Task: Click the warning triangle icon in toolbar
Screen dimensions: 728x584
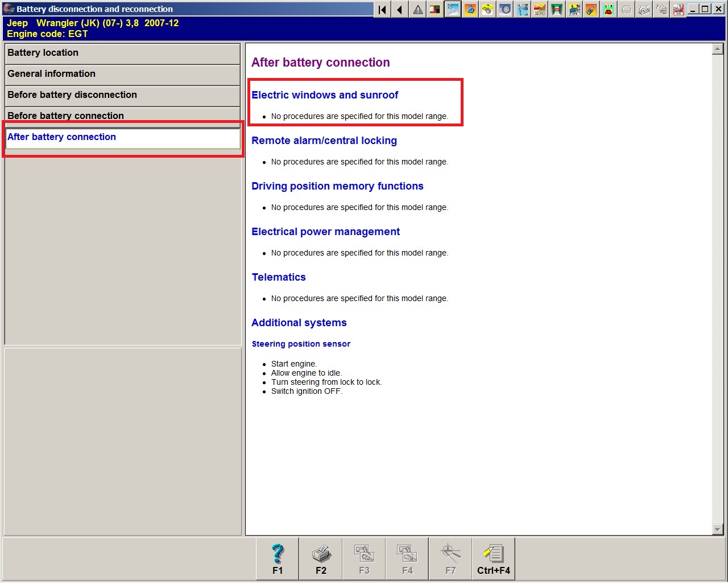Action: point(418,9)
